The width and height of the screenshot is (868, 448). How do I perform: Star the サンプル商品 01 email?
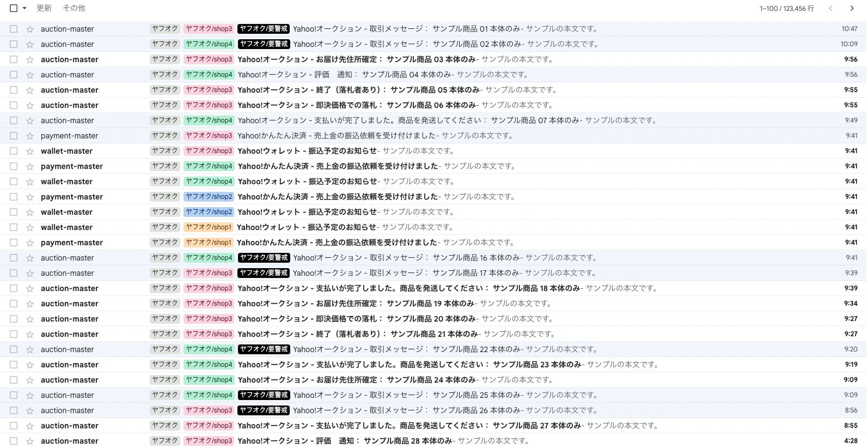tap(30, 29)
